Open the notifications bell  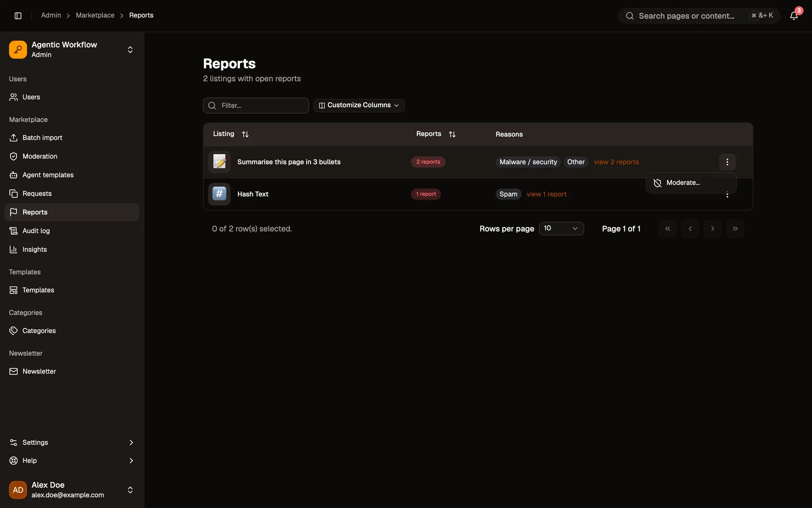pyautogui.click(x=794, y=15)
